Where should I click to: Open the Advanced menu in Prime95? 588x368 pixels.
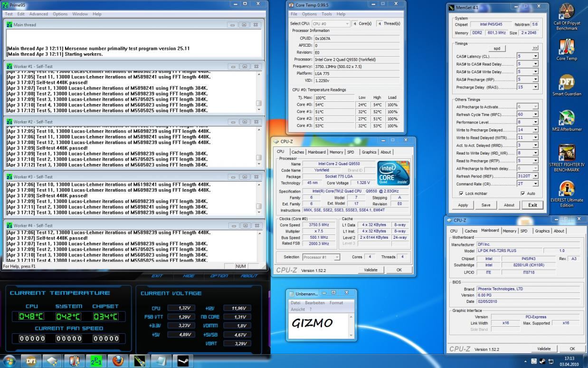pyautogui.click(x=38, y=14)
